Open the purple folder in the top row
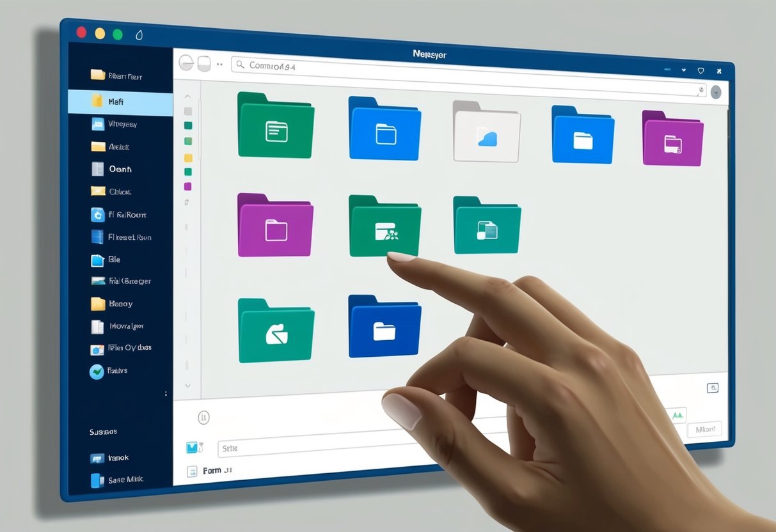This screenshot has width=776, height=532. pyautogui.click(x=672, y=139)
